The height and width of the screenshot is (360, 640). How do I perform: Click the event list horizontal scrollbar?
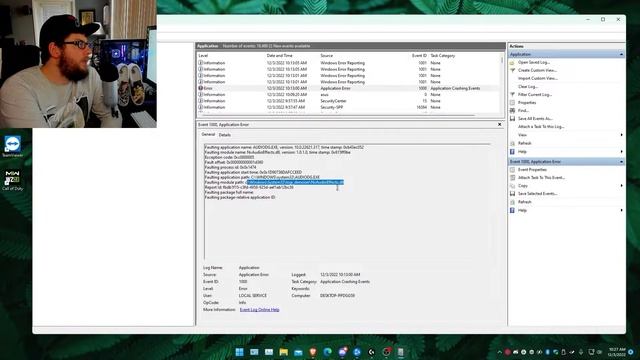[337, 115]
